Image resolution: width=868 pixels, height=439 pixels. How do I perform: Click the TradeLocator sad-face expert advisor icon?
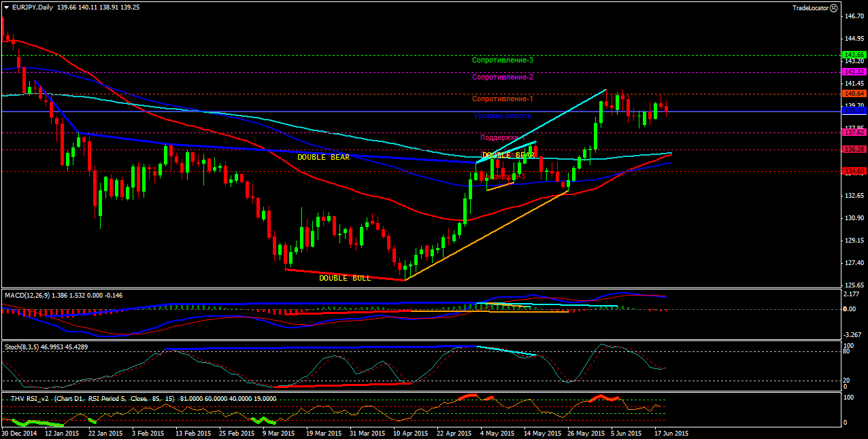[834, 7]
